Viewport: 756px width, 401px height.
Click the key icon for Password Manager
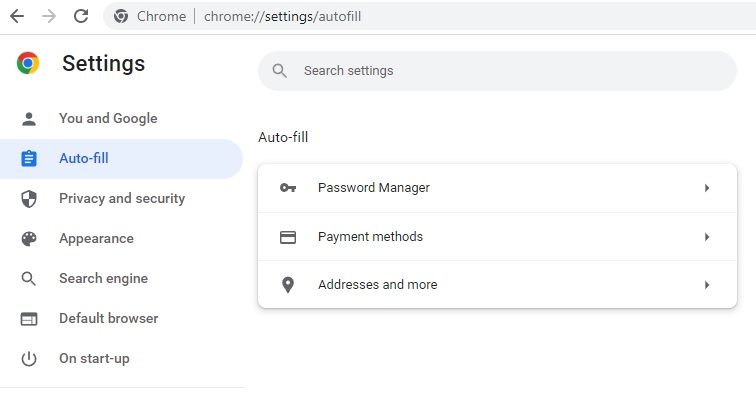click(x=288, y=188)
